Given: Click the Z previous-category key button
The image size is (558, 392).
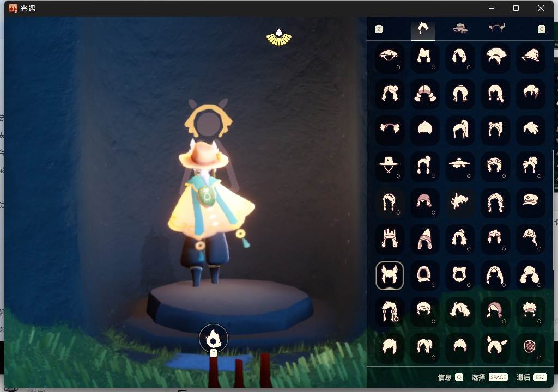Looking at the screenshot, I should click(379, 29).
